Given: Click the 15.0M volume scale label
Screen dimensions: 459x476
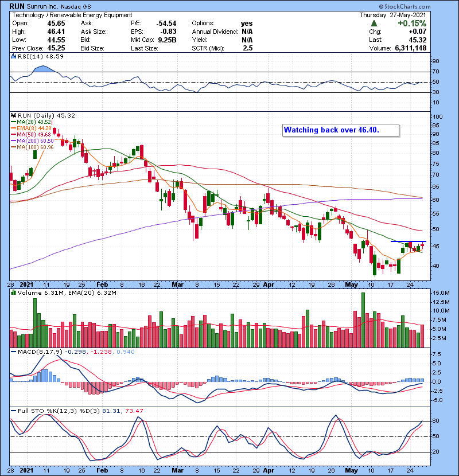Looking at the screenshot, I should click(x=441, y=292).
